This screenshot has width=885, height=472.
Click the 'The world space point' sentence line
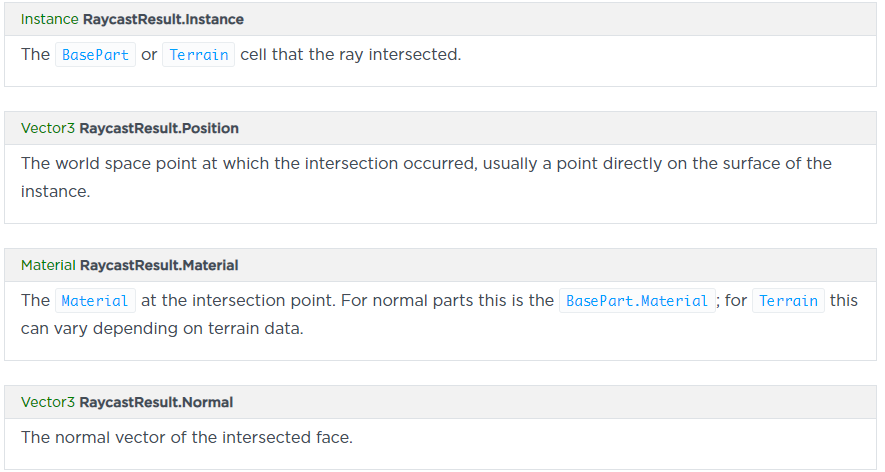click(426, 163)
